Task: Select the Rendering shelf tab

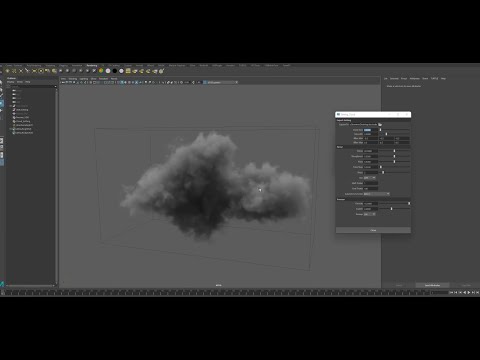Action: pyautogui.click(x=92, y=65)
